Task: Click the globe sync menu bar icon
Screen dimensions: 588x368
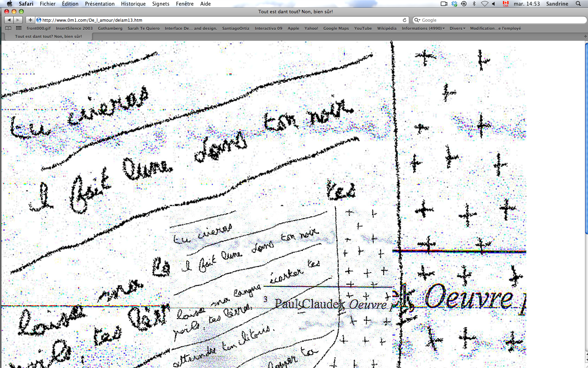Action: pos(454,4)
